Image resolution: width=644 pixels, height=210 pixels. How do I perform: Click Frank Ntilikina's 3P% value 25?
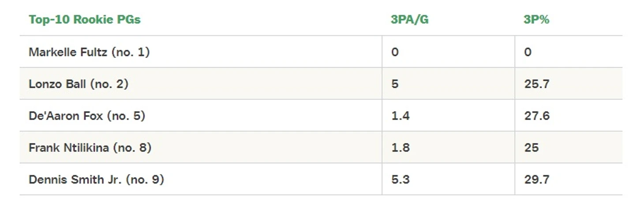click(532, 147)
